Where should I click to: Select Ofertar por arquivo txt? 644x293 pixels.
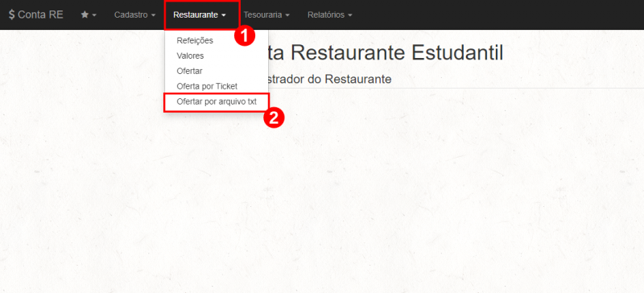click(x=216, y=102)
